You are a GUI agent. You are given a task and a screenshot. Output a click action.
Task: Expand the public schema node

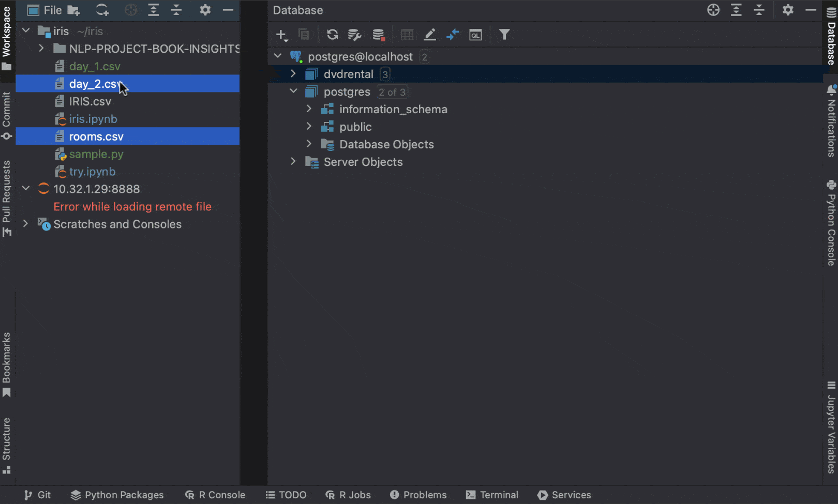pyautogui.click(x=309, y=127)
